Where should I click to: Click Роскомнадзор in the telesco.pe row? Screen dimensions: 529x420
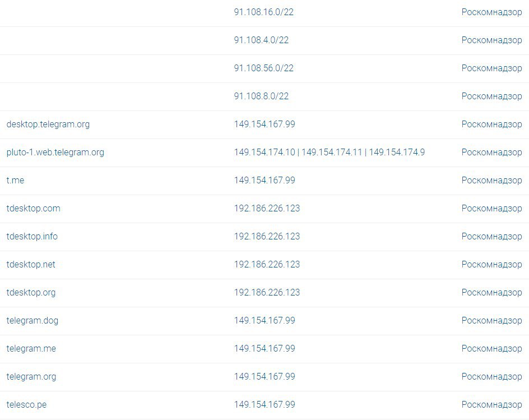[x=491, y=405]
